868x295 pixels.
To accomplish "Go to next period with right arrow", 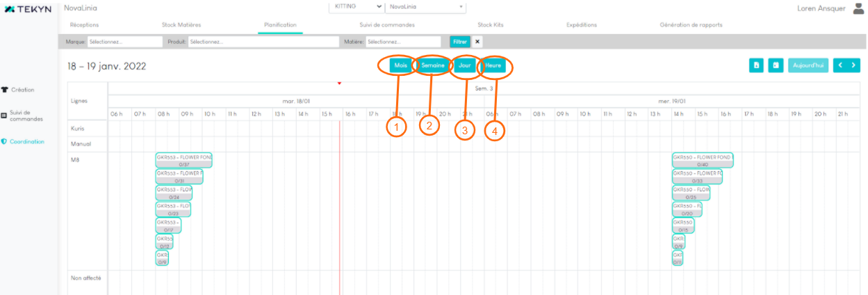I will (x=853, y=65).
